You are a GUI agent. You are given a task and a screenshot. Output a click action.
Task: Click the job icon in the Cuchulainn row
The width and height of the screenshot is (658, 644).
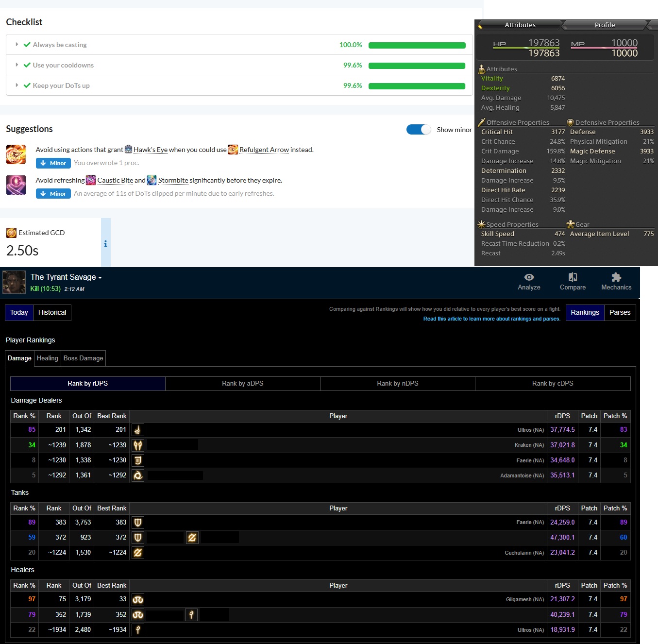[138, 552]
